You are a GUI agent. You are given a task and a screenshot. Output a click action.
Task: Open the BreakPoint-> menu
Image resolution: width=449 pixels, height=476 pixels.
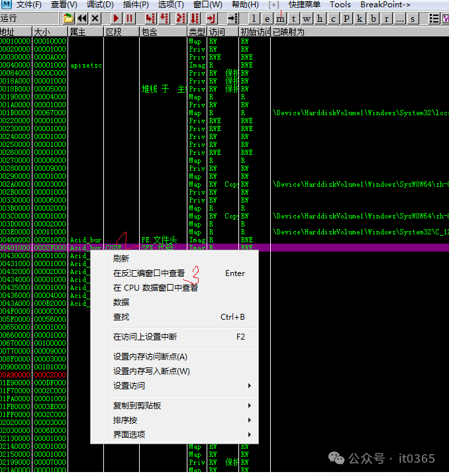tap(385, 5)
